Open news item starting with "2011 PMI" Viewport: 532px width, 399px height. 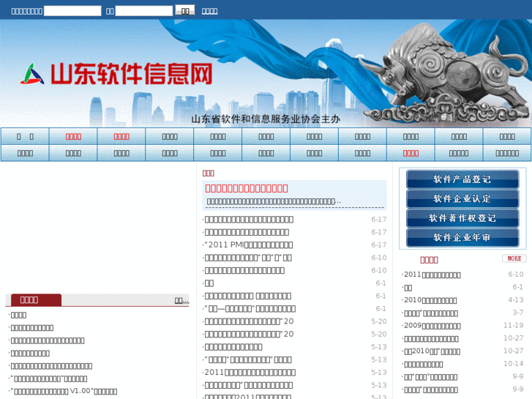pos(249,245)
